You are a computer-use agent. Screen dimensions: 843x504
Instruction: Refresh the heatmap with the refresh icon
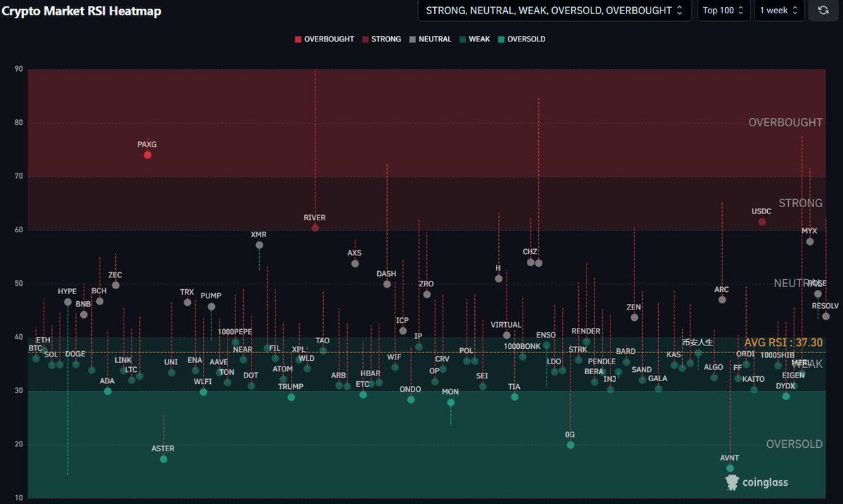point(823,11)
